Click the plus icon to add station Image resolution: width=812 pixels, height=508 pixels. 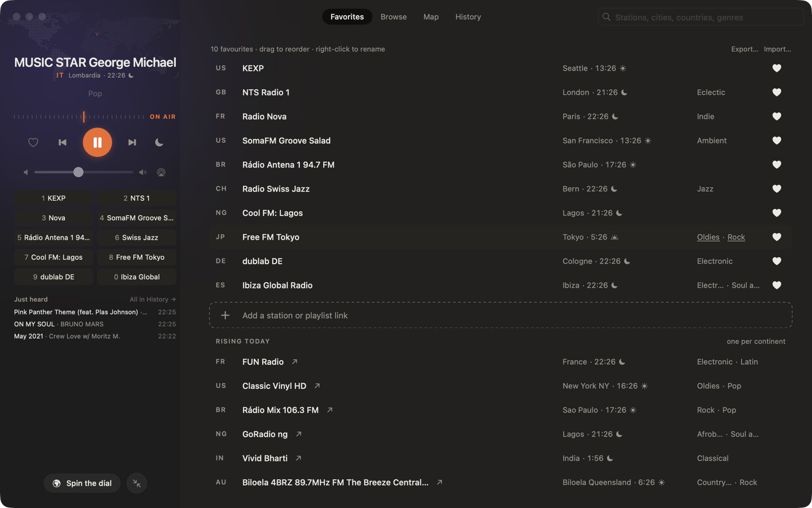[225, 316]
